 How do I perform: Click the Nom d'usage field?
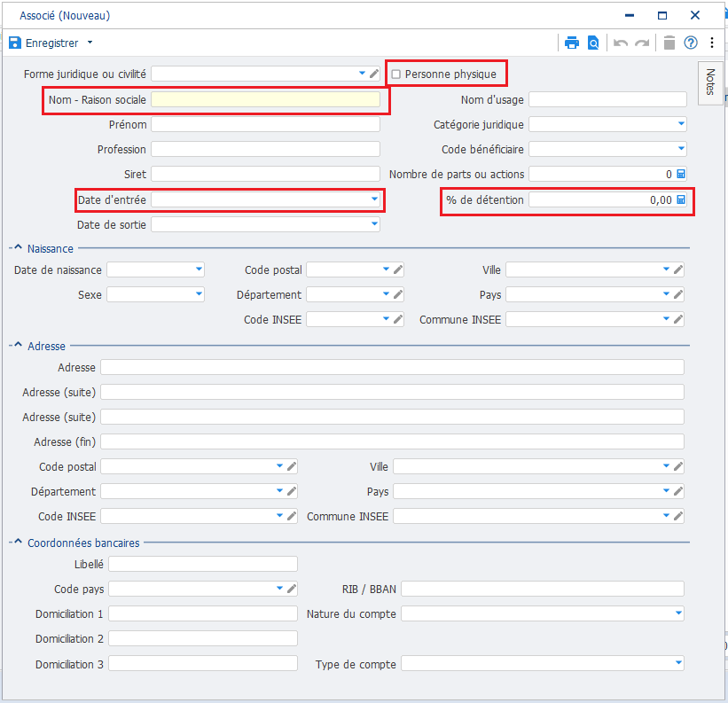[607, 99]
